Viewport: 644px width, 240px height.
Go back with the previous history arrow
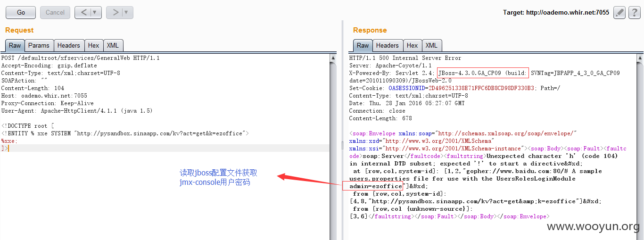(84, 13)
